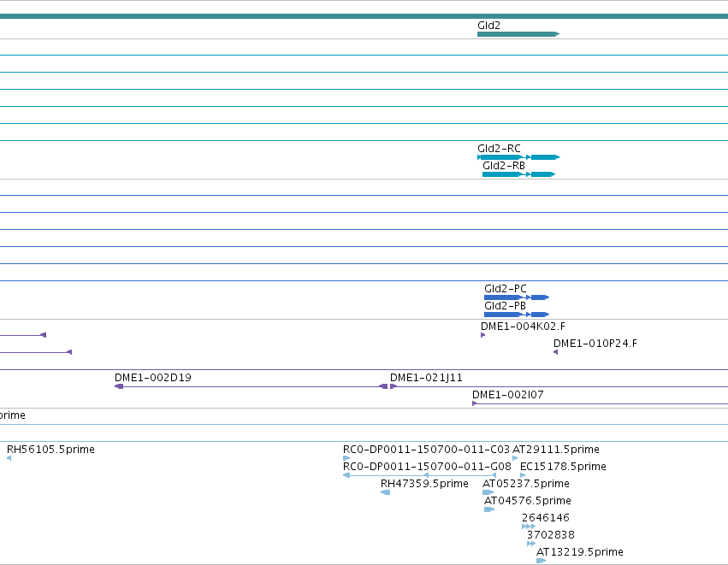This screenshot has width=728, height=565.
Task: Click the RH47359.5prime label
Action: pos(424,484)
